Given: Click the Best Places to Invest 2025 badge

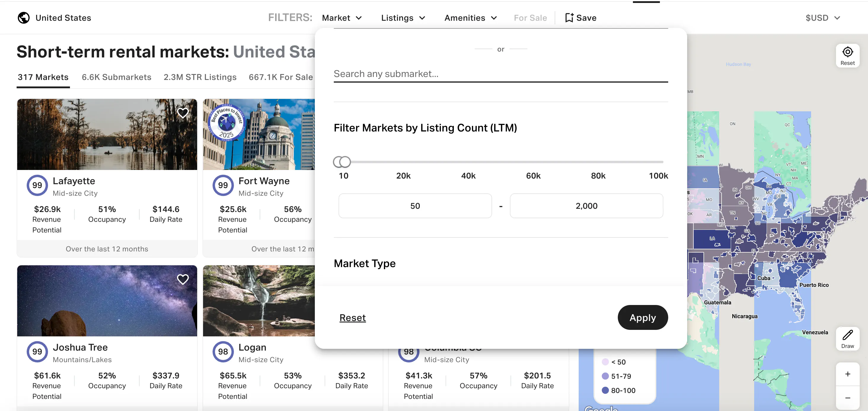Looking at the screenshot, I should click(x=226, y=122).
